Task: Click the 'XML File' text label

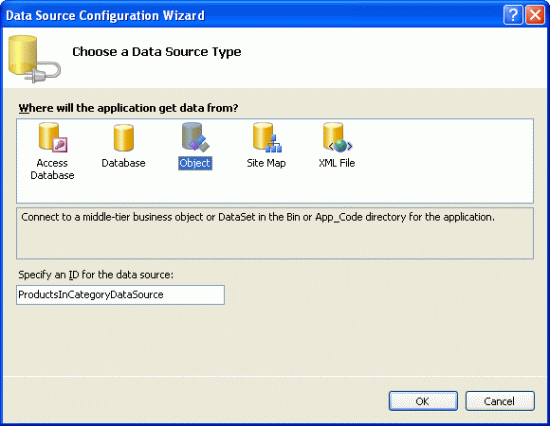Action: 337,163
